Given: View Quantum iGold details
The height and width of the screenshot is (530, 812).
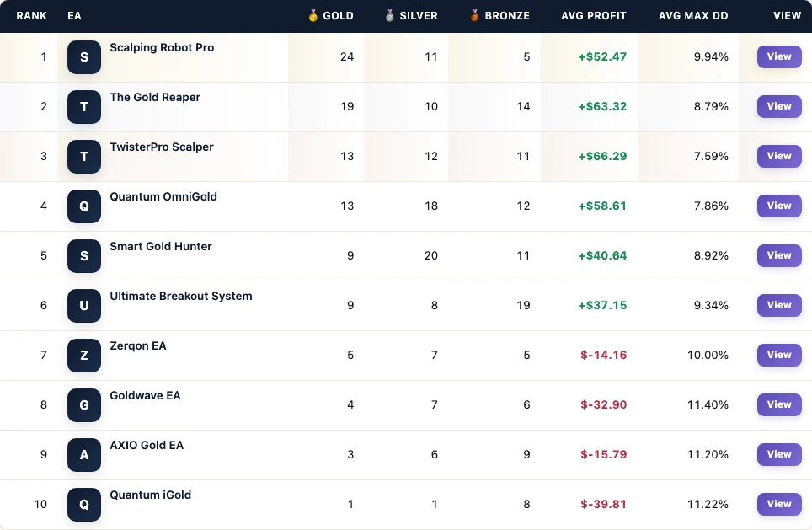Looking at the screenshot, I should tap(779, 504).
